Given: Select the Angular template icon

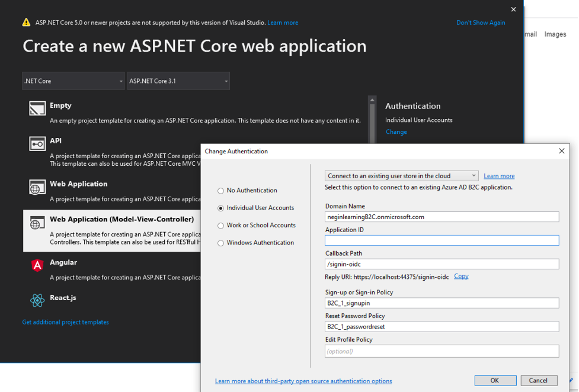Looking at the screenshot, I should click(x=37, y=265).
